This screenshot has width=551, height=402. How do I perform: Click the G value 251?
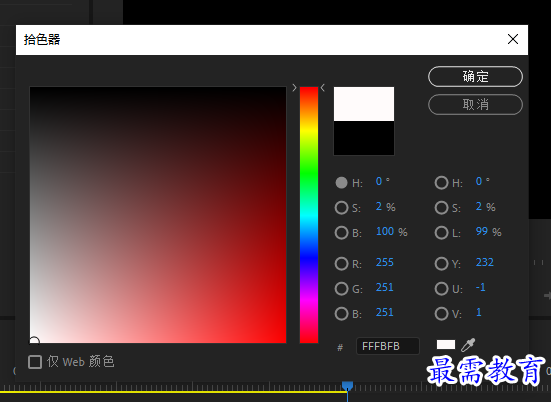(385, 287)
